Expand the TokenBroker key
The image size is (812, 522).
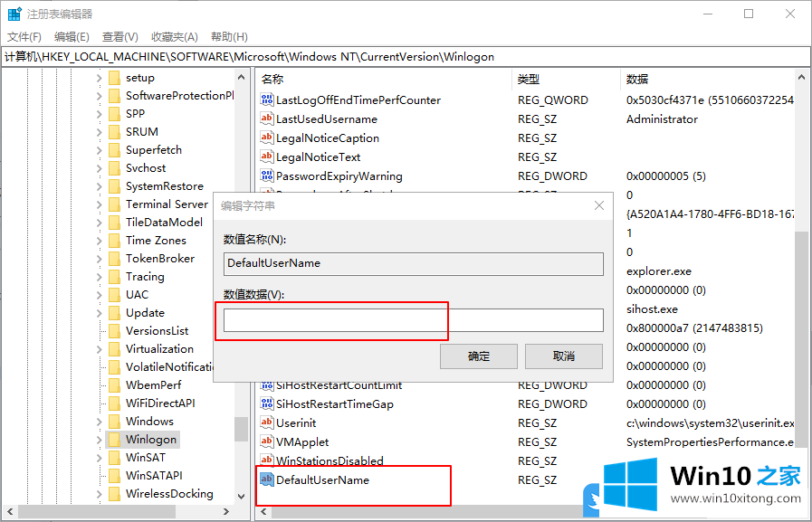point(99,259)
